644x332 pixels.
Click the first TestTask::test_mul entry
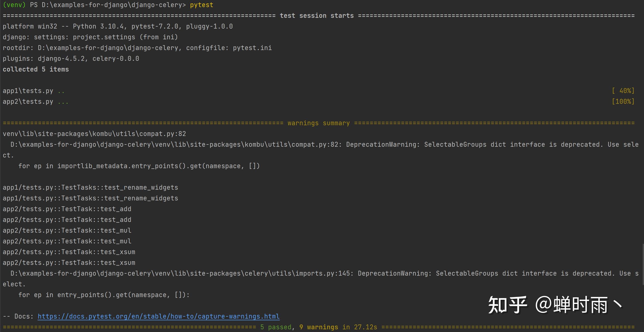tap(67, 230)
